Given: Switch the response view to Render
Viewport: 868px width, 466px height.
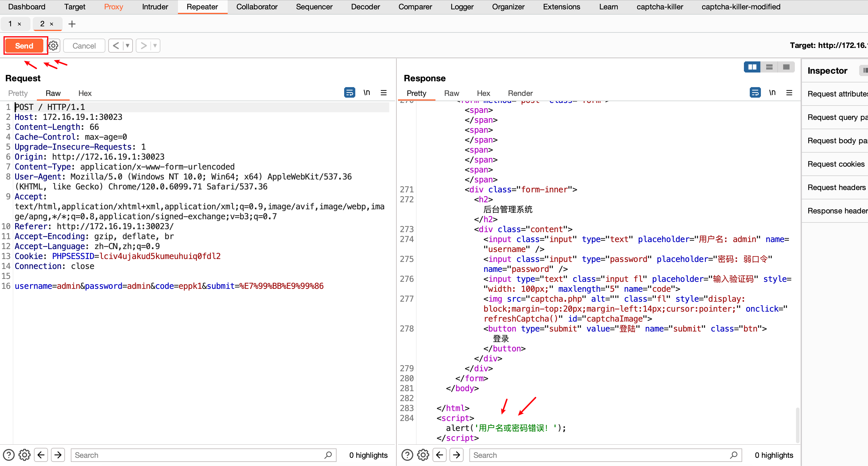Looking at the screenshot, I should click(x=520, y=93).
